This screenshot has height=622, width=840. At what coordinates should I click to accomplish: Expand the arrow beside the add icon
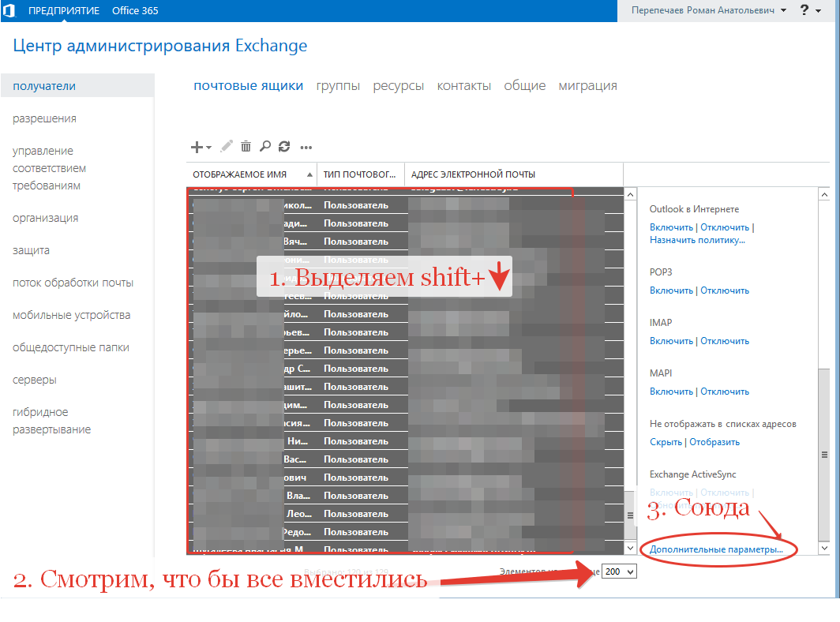click(209, 148)
